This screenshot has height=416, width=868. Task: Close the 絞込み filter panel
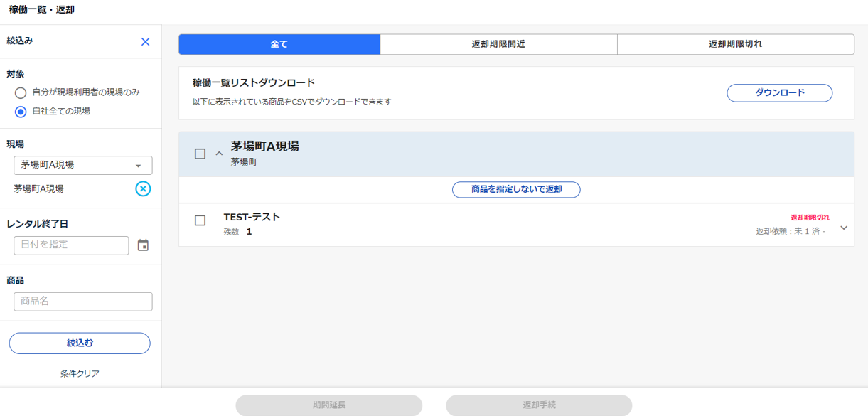coord(145,42)
